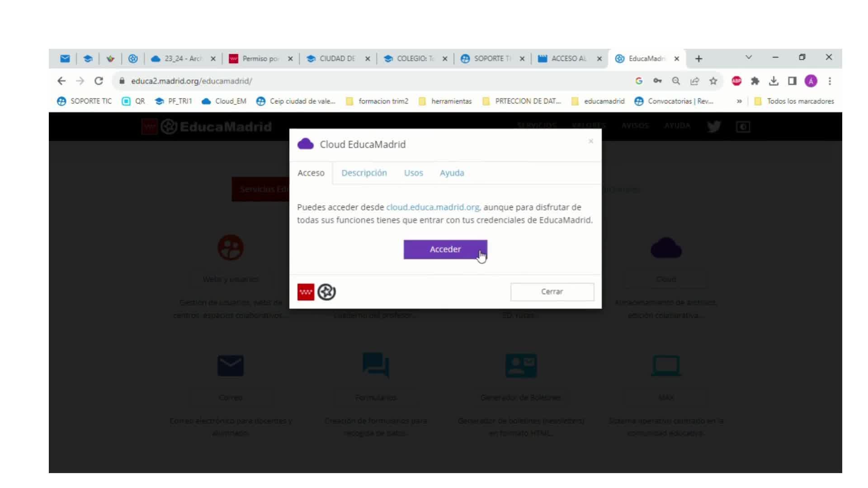Click the Cerrar button in dialog
The width and height of the screenshot is (868, 488).
(x=552, y=292)
